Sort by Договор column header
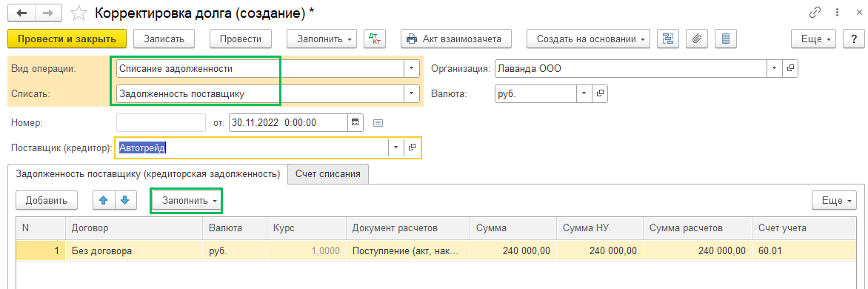This screenshot has height=289, width=868. pos(135,227)
